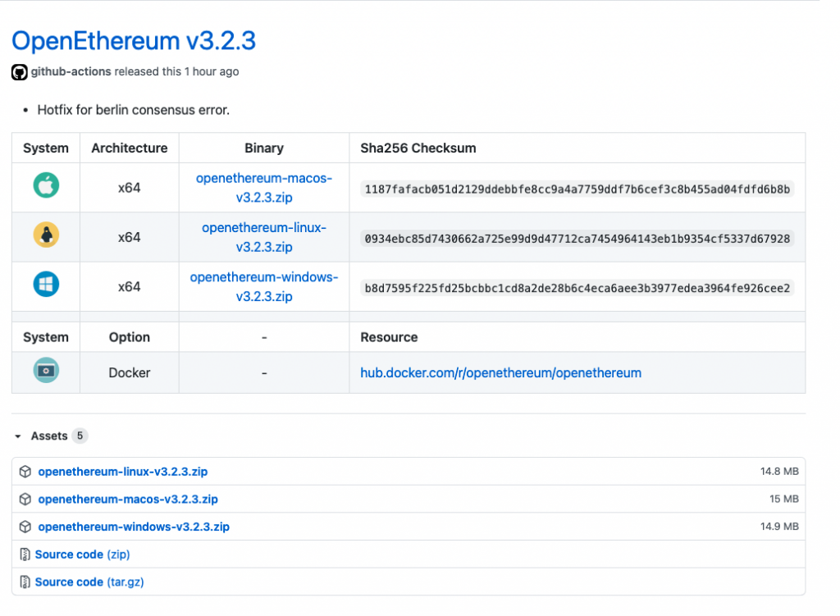Download openethereum-windows-v3.2.3.zip from the binary table
The image size is (840, 616).
pyautogui.click(x=263, y=286)
